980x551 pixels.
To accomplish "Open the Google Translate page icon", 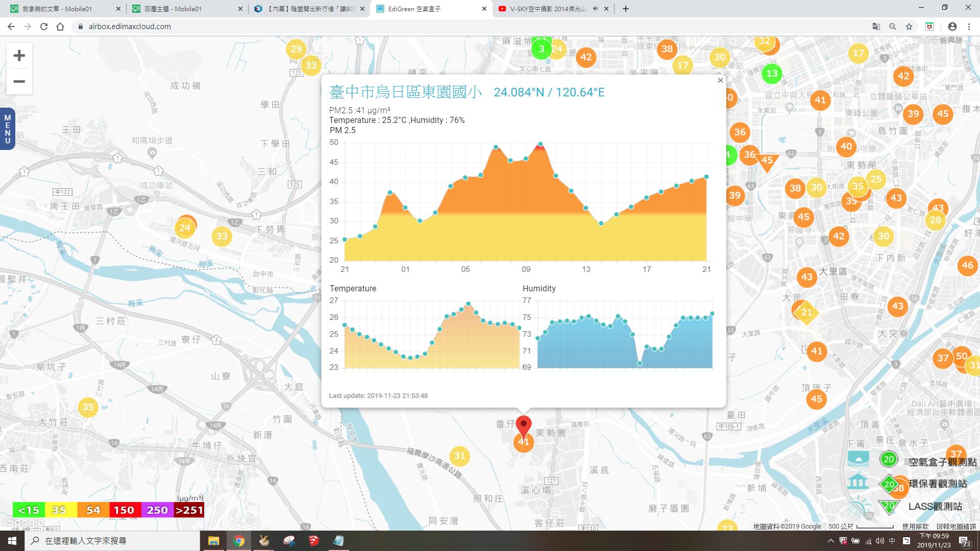I will 876,27.
